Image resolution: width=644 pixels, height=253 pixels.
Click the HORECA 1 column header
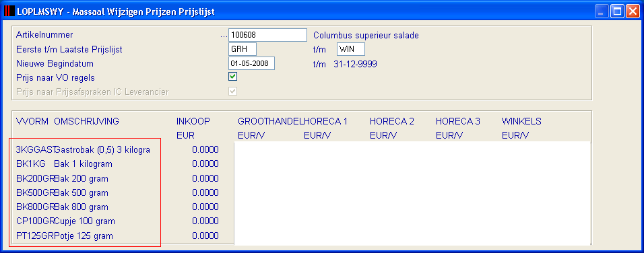(325, 121)
